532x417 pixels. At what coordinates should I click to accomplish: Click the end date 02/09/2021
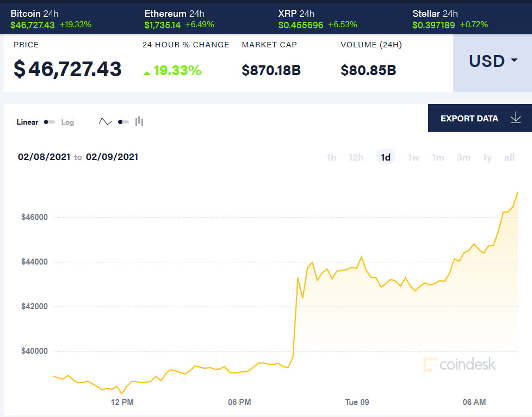coord(112,157)
